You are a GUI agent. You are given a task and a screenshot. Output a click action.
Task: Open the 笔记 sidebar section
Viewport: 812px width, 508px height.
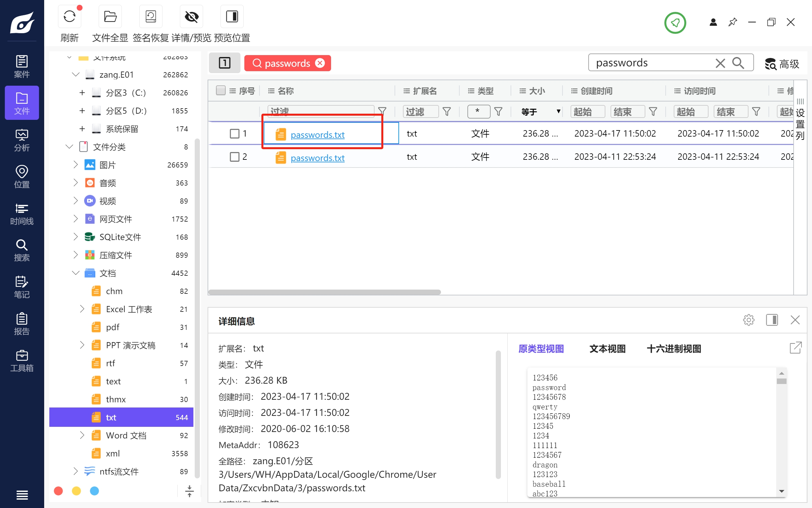(x=22, y=287)
